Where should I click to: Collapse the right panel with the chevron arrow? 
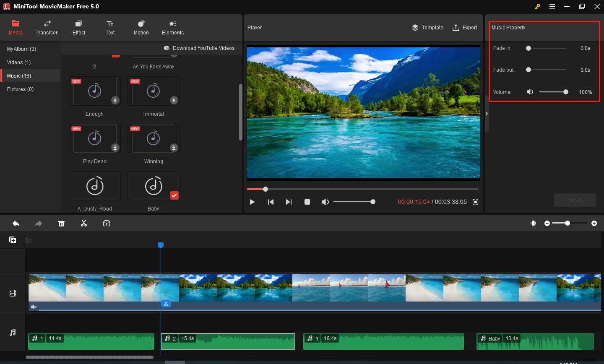coord(487,113)
